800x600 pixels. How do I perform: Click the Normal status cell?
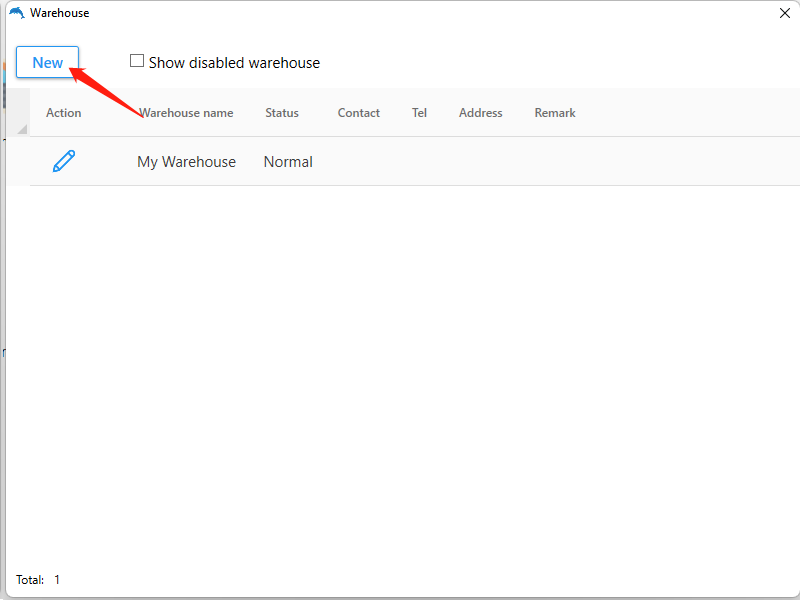point(288,162)
